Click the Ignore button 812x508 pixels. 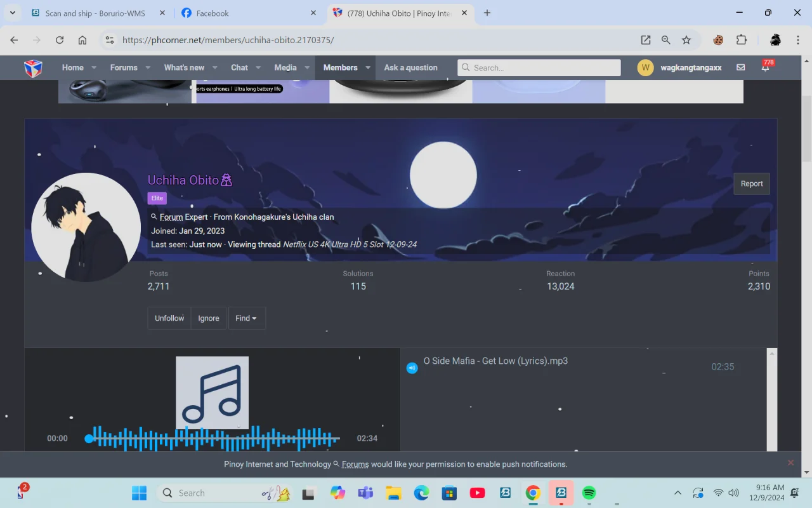[x=208, y=318]
